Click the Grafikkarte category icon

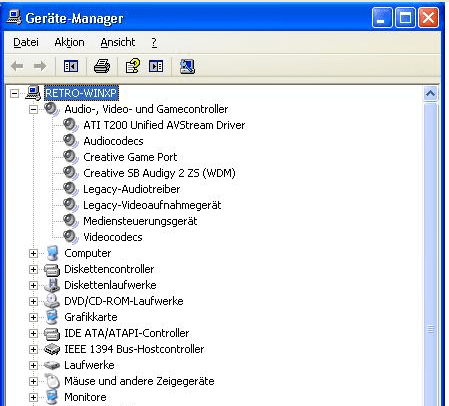click(52, 317)
